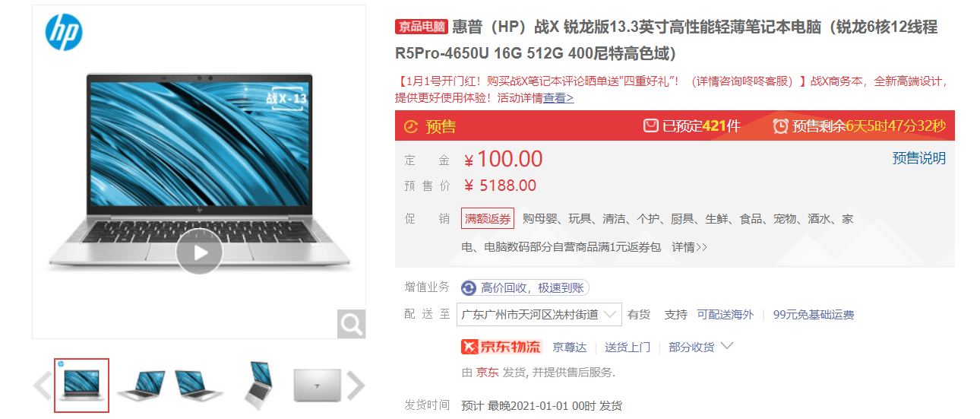Show next thumbnails with right arrow
The height and width of the screenshot is (419, 980).
click(x=356, y=386)
